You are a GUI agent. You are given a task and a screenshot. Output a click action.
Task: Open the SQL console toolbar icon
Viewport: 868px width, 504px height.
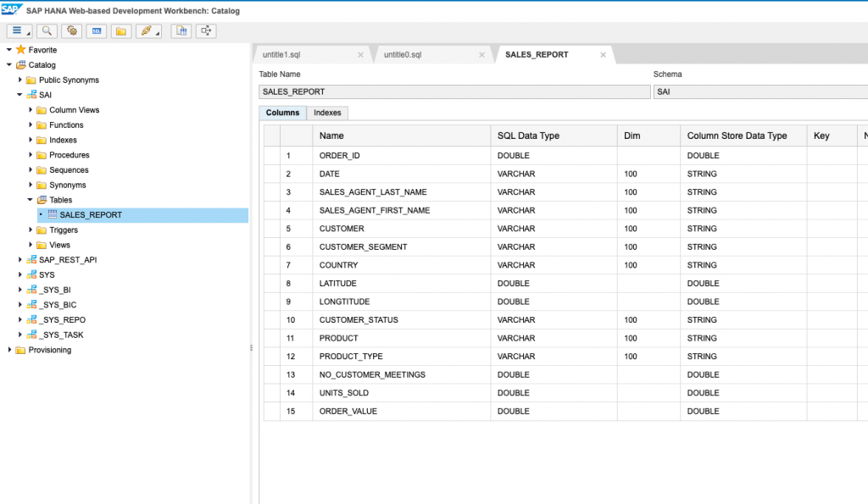[x=97, y=31]
